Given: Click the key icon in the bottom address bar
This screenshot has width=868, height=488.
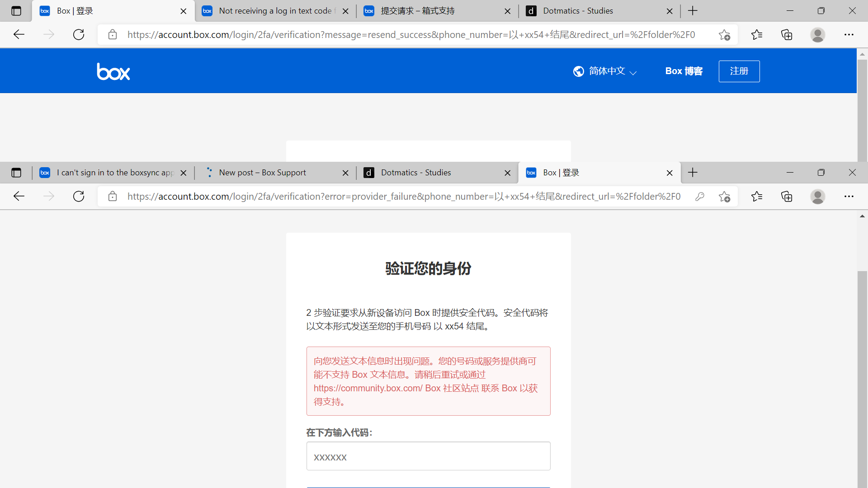Looking at the screenshot, I should pos(699,196).
